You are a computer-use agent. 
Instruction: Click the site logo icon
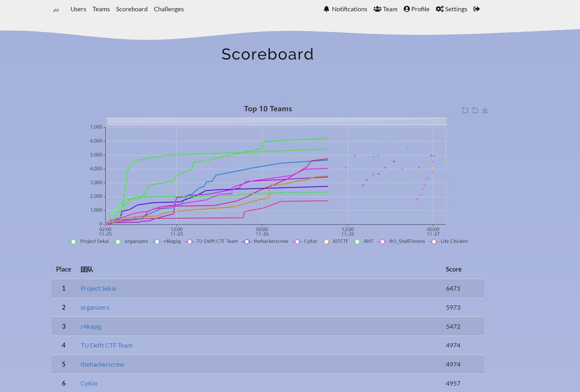point(56,9)
